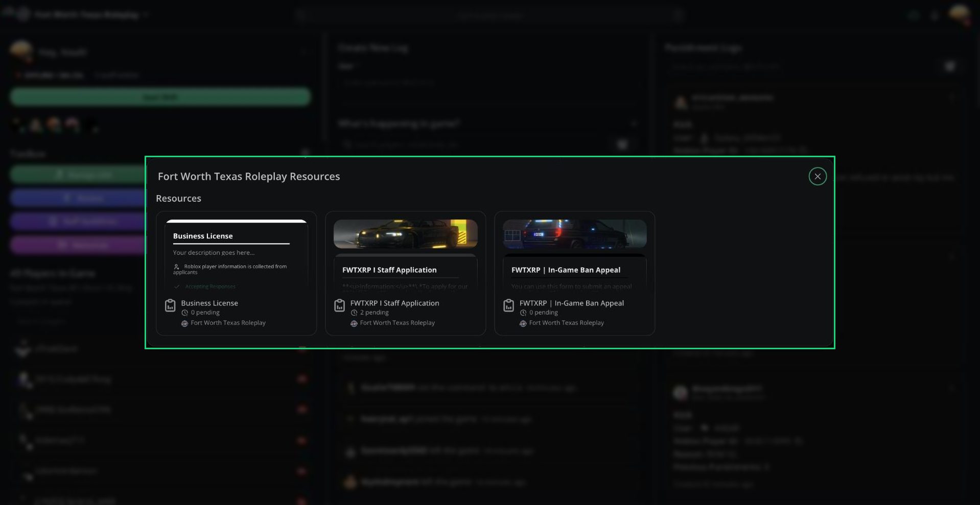Open the Ban Appeal police car banner image

[574, 234]
